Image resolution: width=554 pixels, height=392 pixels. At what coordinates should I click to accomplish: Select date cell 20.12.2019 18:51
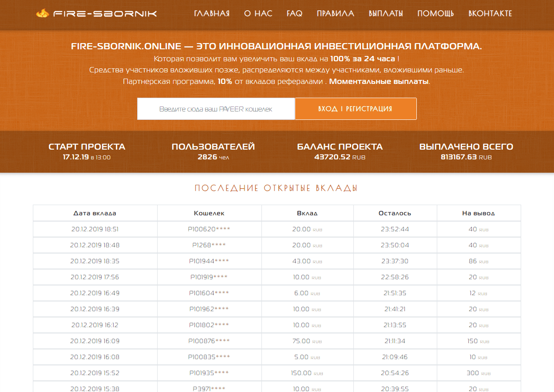[95, 229]
